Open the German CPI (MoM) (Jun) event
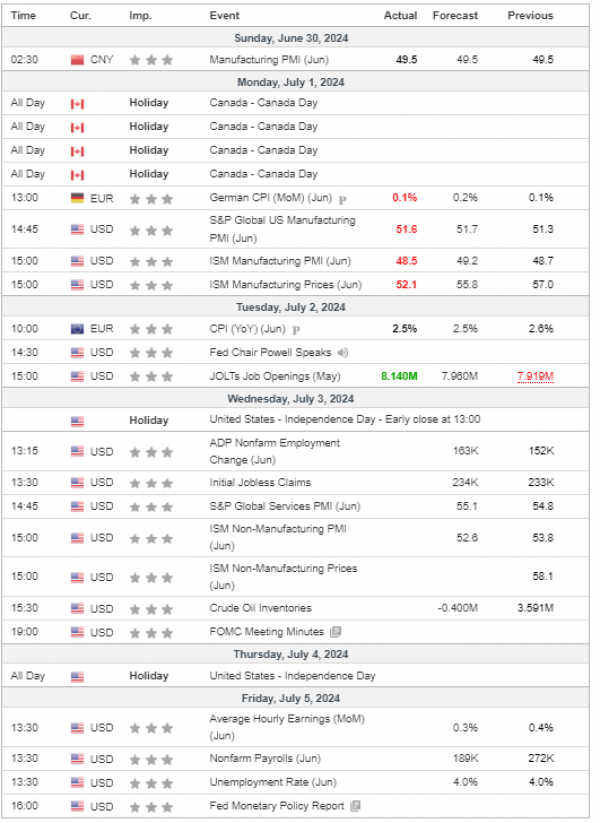The width and height of the screenshot is (600, 823). (x=271, y=198)
